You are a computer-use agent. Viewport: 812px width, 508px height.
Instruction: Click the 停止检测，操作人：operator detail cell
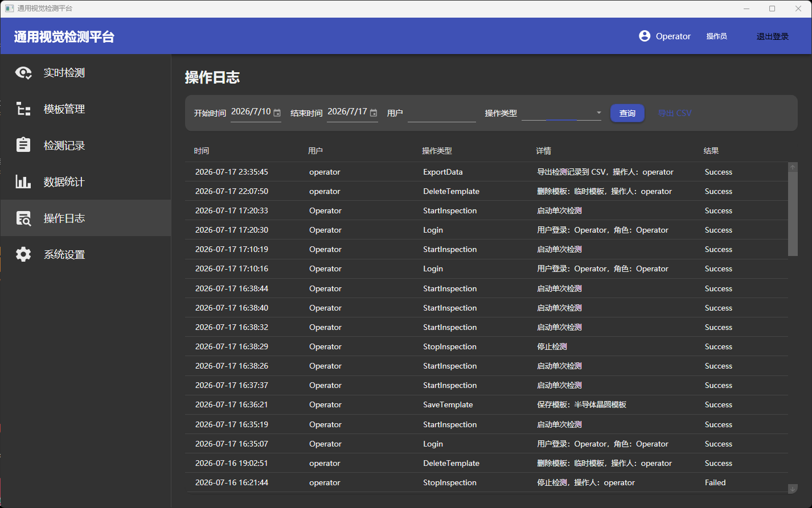click(x=586, y=482)
